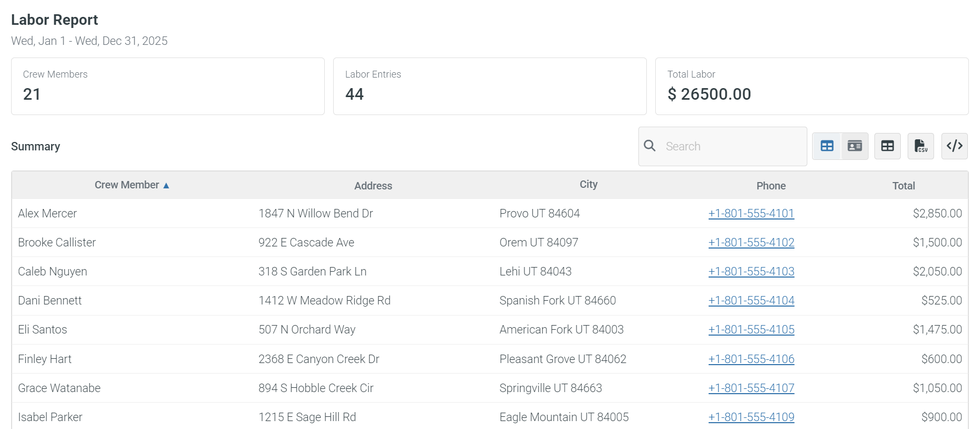Select the Eli Santos name cell
Viewport: 980px width, 429px height.
(x=43, y=329)
